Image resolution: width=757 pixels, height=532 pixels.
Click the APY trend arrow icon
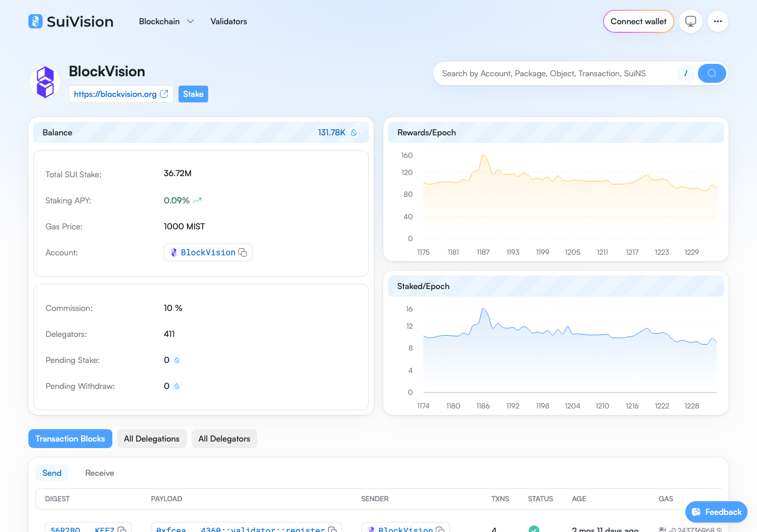tap(197, 200)
